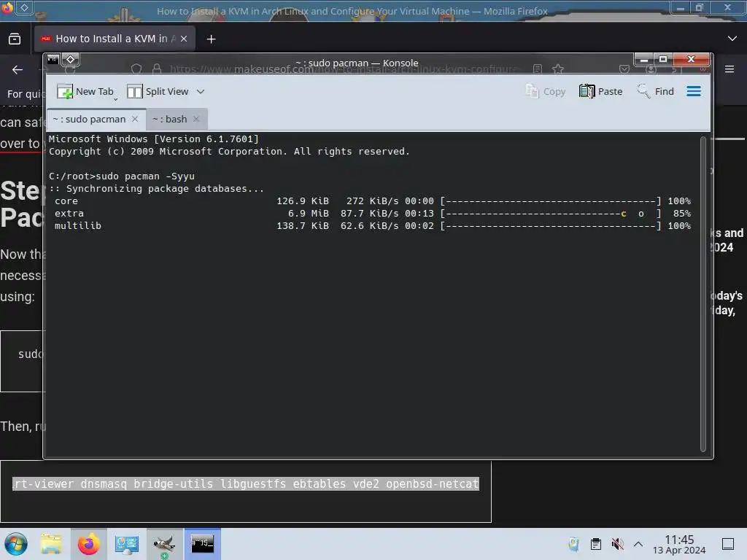Unmute audio via the tray volume icon
747x560 pixels.
coord(617,544)
